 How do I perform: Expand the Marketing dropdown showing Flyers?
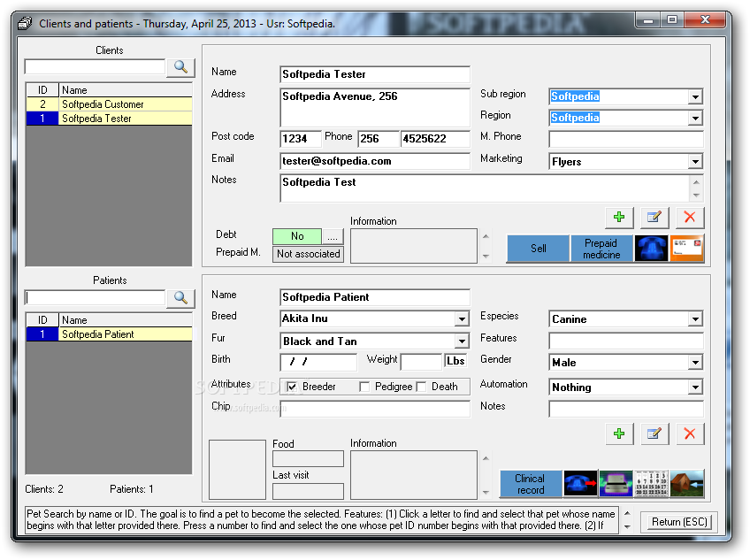[695, 162]
